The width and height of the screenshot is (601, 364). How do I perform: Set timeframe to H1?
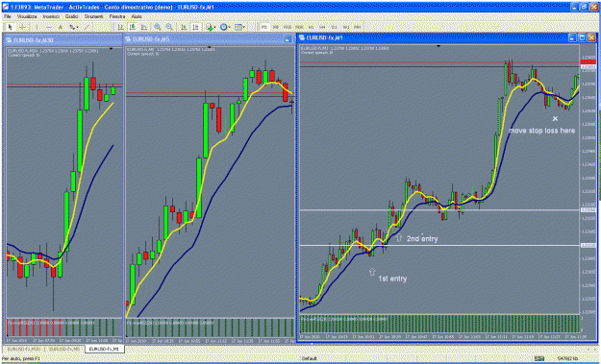click(x=311, y=27)
